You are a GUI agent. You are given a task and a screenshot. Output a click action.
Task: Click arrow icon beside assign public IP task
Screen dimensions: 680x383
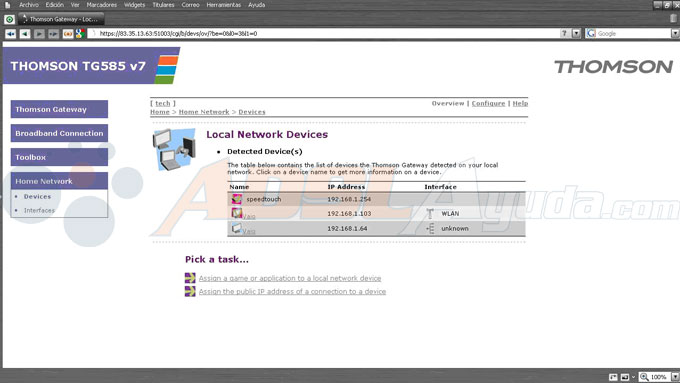pyautogui.click(x=190, y=291)
